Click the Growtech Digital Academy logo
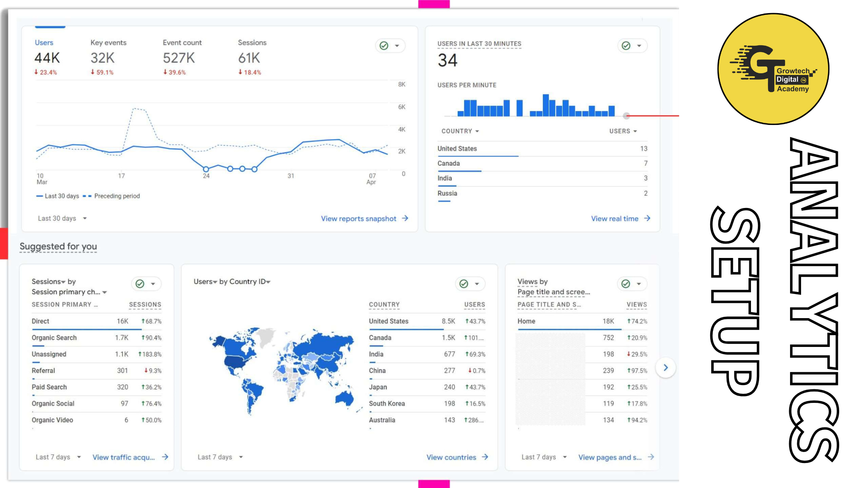The image size is (868, 488). click(x=773, y=69)
